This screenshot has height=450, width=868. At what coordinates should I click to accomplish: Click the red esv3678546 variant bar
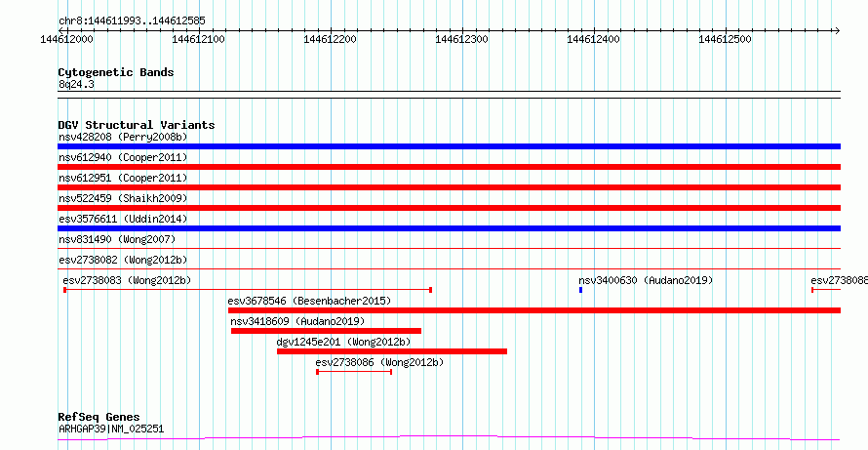click(534, 310)
